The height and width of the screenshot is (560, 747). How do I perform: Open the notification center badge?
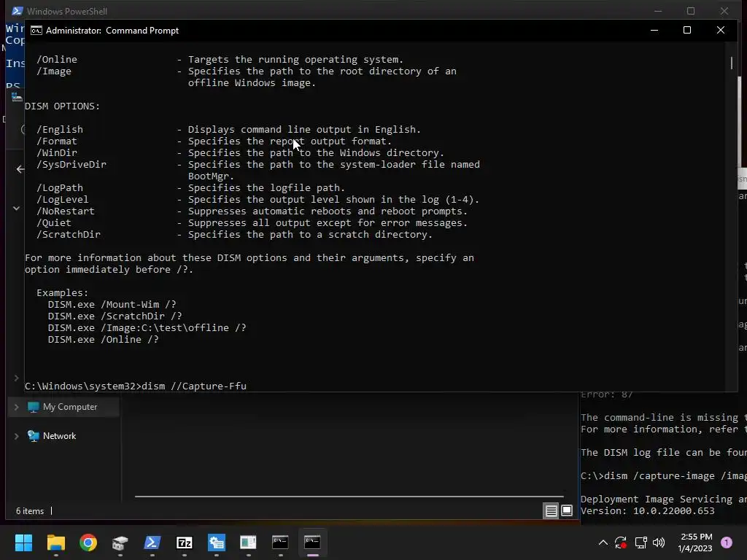[727, 542]
